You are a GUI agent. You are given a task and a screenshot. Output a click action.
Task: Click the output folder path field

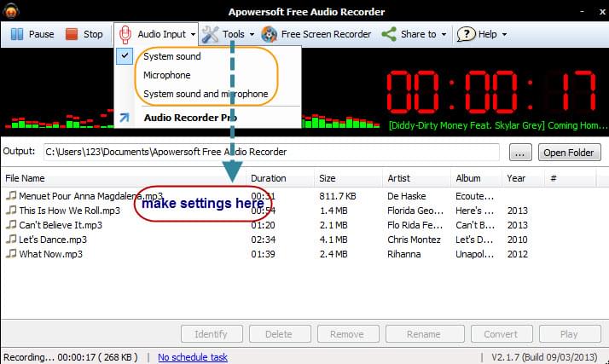point(271,153)
